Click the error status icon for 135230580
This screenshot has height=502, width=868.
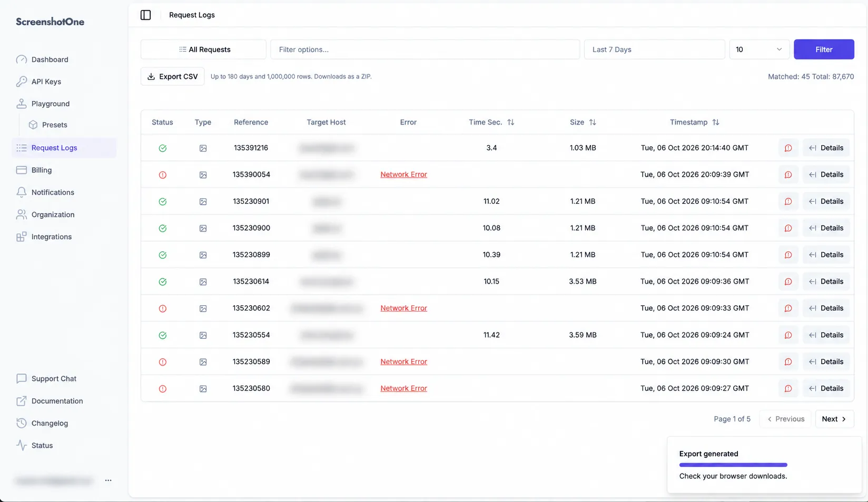tap(163, 389)
